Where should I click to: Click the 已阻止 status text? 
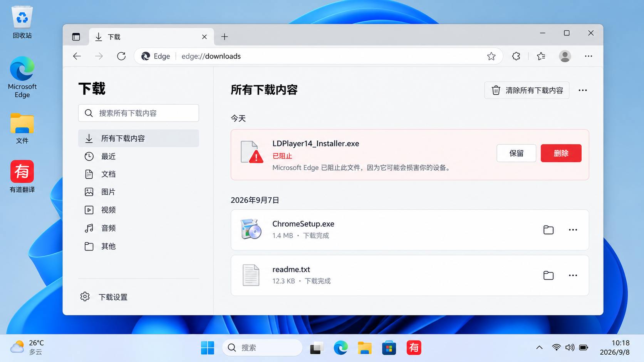(282, 156)
